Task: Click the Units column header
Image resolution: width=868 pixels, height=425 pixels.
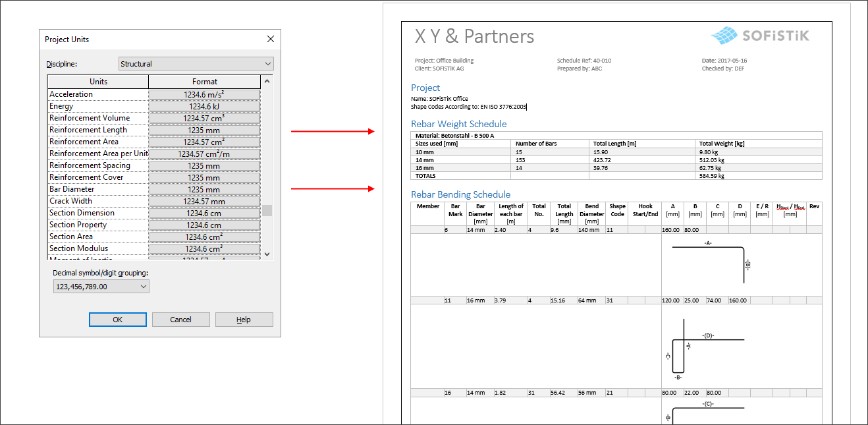Action: tap(98, 82)
